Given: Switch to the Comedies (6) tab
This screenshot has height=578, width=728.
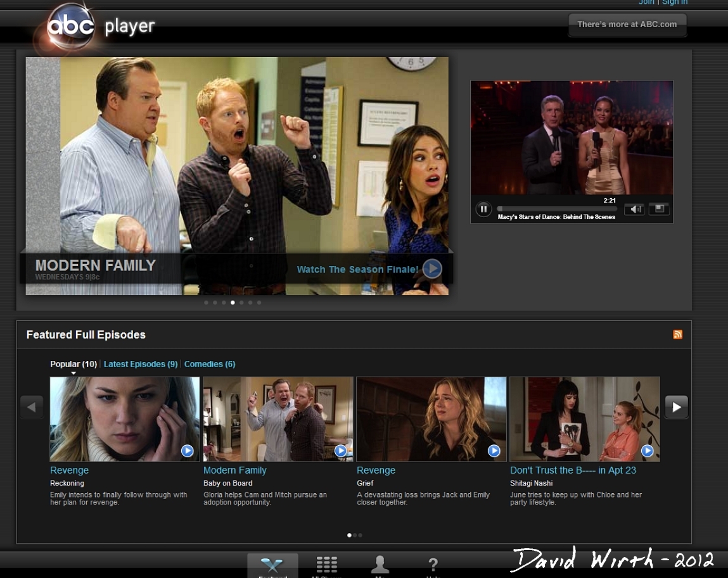Looking at the screenshot, I should (x=210, y=364).
